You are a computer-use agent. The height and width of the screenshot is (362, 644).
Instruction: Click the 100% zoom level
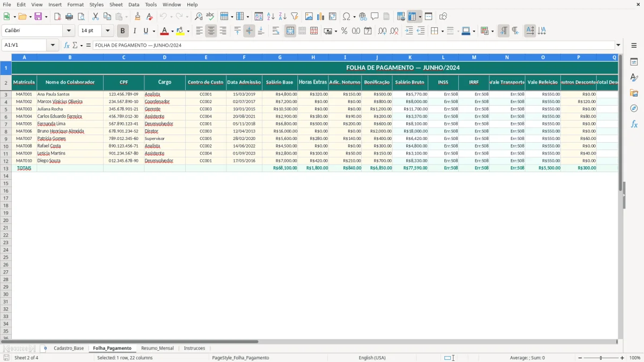(x=635, y=358)
